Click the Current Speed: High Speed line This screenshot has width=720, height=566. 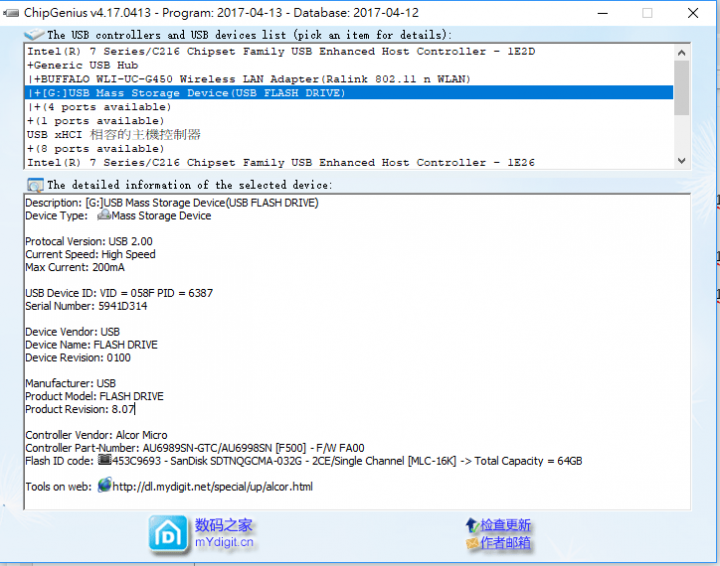(90, 254)
